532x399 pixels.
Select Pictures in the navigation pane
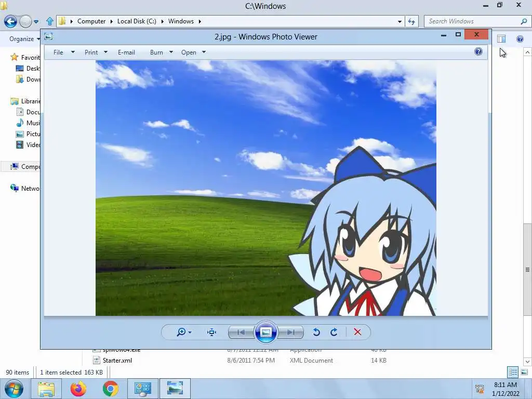[x=28, y=134]
